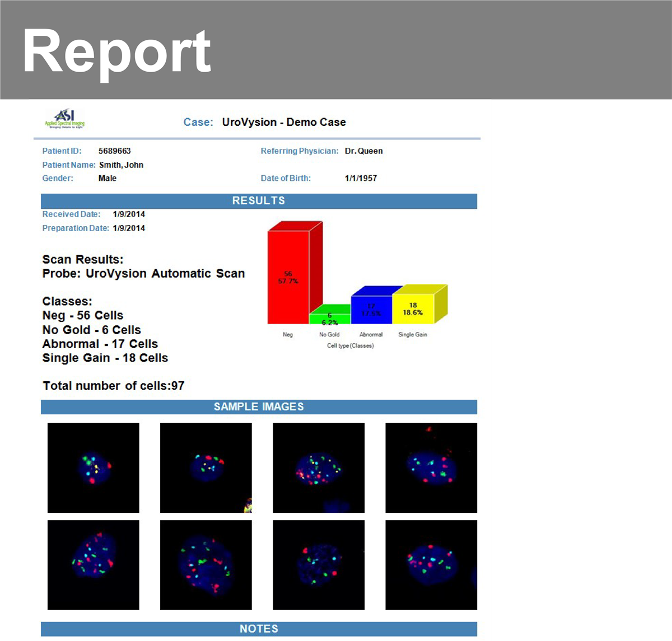Click the gender value "Male"

108,179
